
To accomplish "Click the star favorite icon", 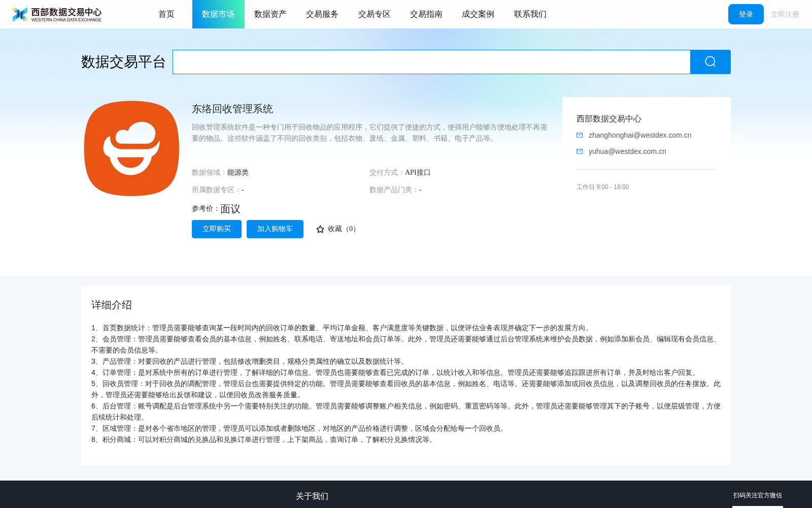I will pyautogui.click(x=320, y=229).
